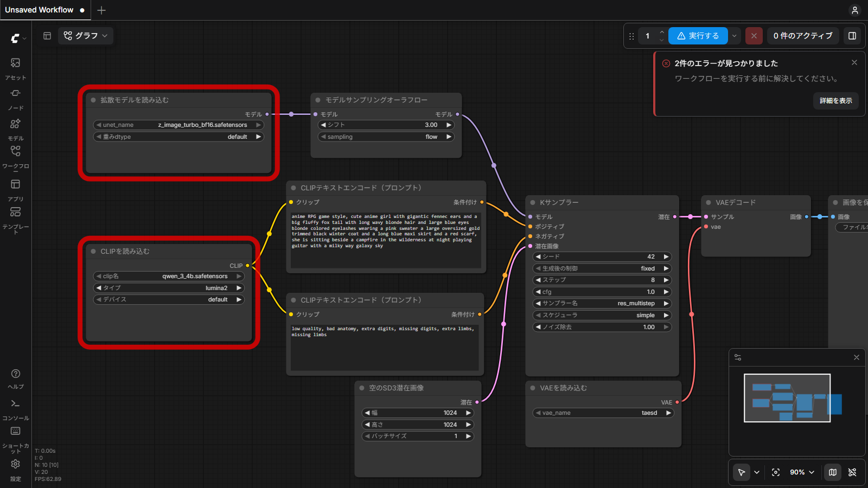Click the ComfyUI logo menu
Viewport: 868px width, 488px height.
tap(17, 38)
